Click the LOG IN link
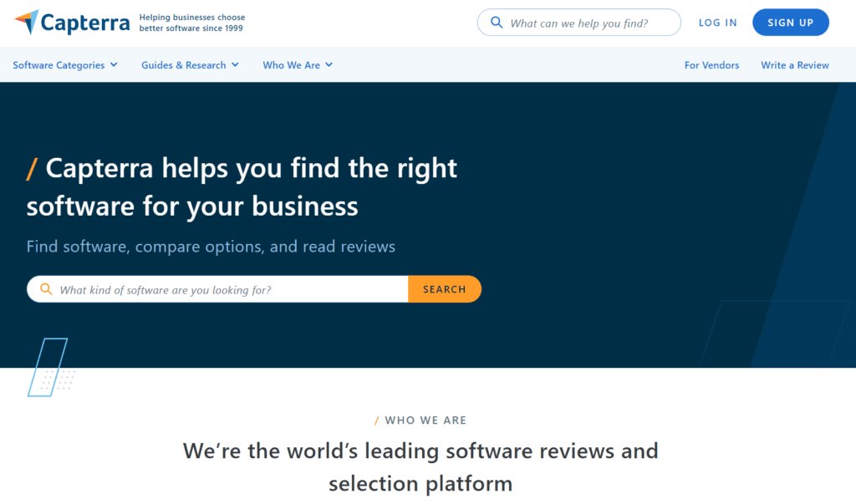856x504 pixels. click(717, 23)
